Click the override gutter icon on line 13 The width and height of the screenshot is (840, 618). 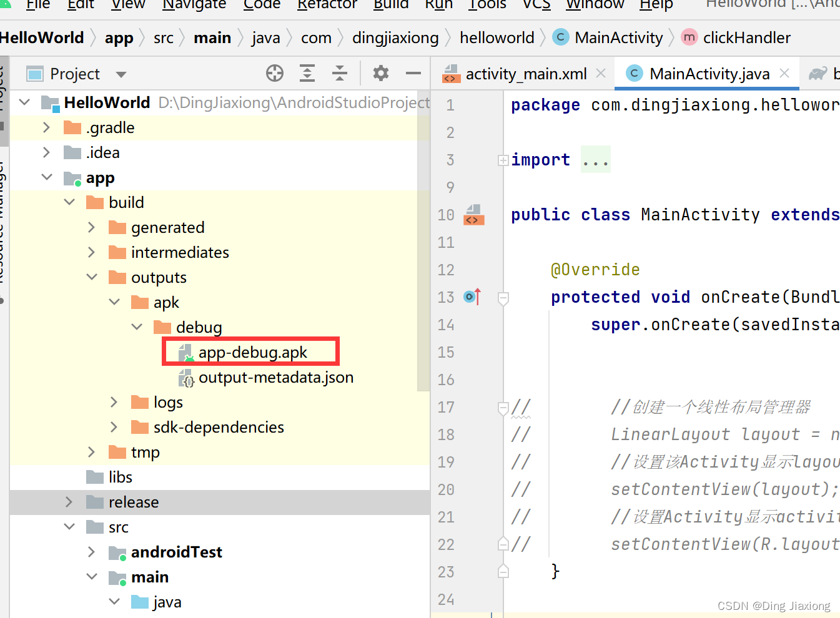click(473, 297)
